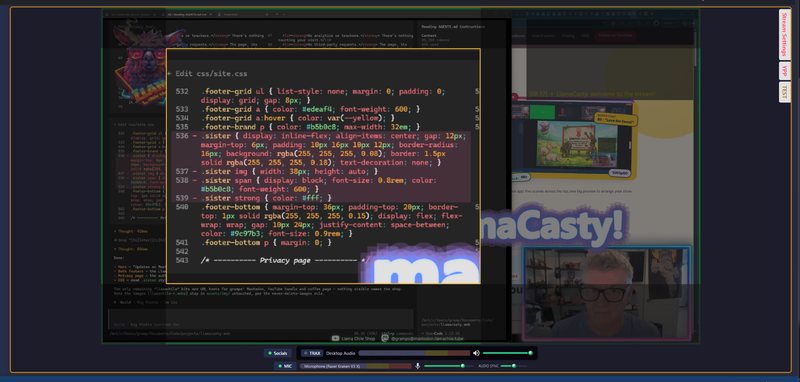Click line 532 ".footer-grid ul" rule
800x382 pixels.
pyautogui.click(x=322, y=96)
